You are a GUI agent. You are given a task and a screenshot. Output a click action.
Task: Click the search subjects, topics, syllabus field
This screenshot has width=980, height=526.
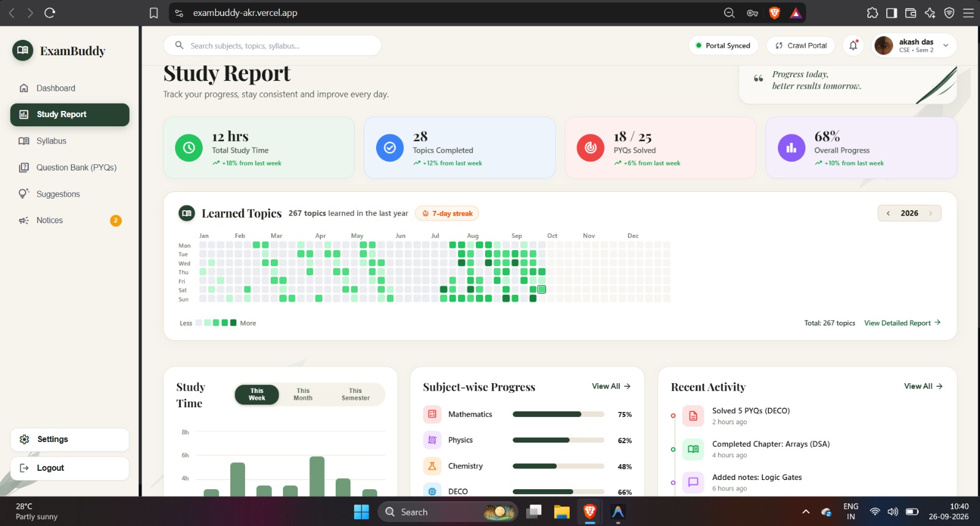click(x=272, y=45)
